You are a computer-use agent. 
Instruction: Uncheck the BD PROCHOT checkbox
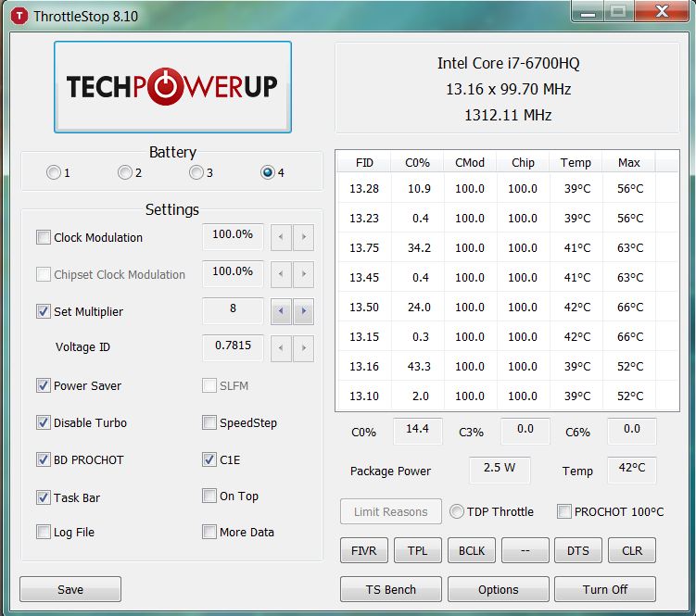[x=43, y=459]
